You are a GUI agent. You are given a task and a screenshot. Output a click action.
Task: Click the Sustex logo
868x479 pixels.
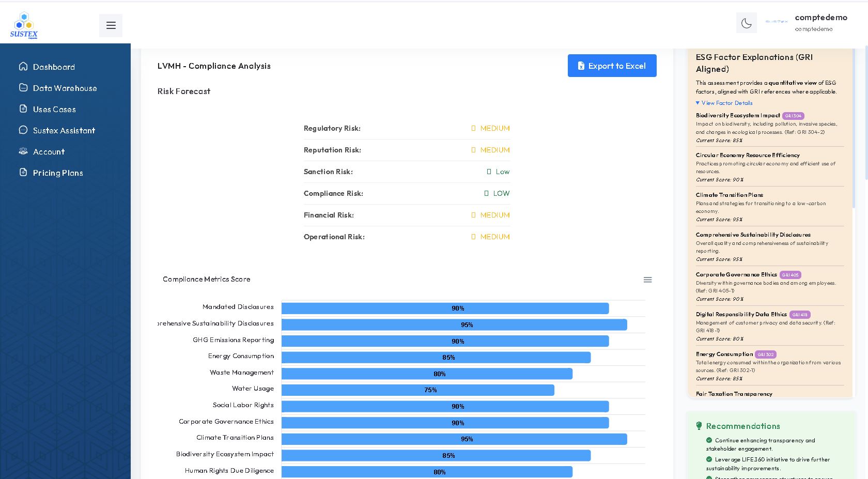[x=24, y=25]
